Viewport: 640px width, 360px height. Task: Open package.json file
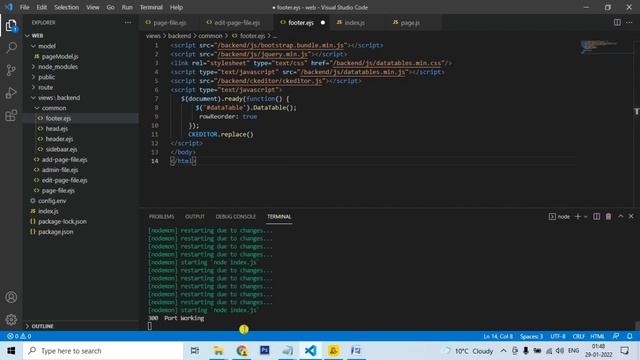[56, 231]
